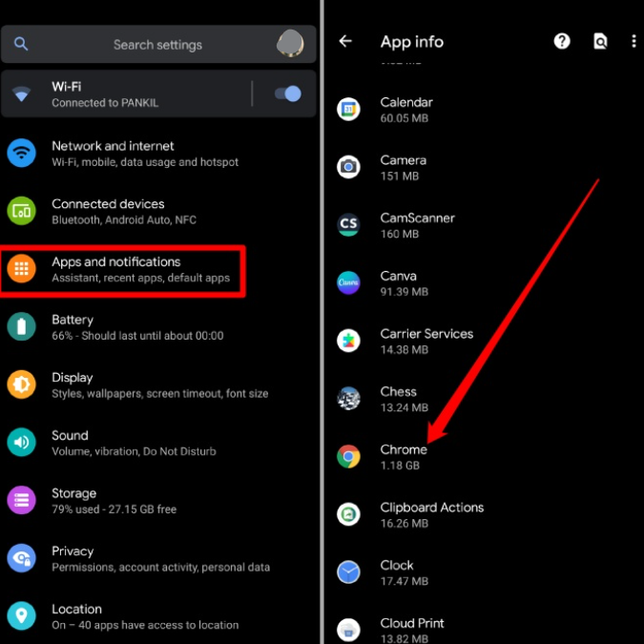This screenshot has height=644, width=644.
Task: Tap the Location pin icon
Action: pos(21,615)
